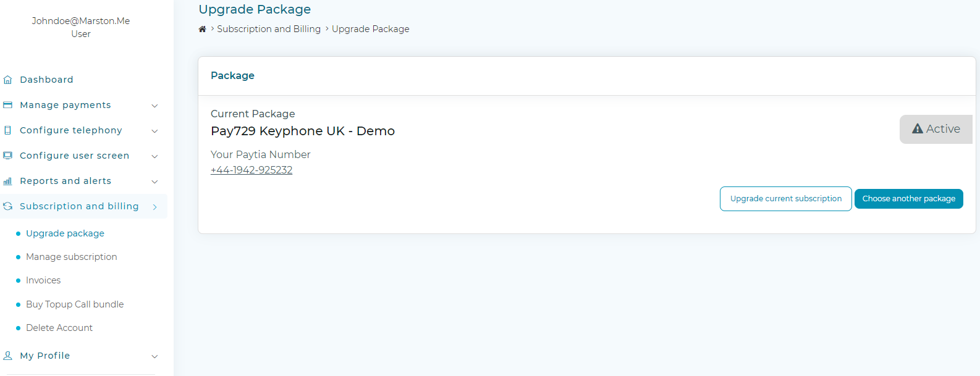Open the Manage subscription menu item
Image resolution: width=980 pixels, height=376 pixels.
(x=71, y=257)
